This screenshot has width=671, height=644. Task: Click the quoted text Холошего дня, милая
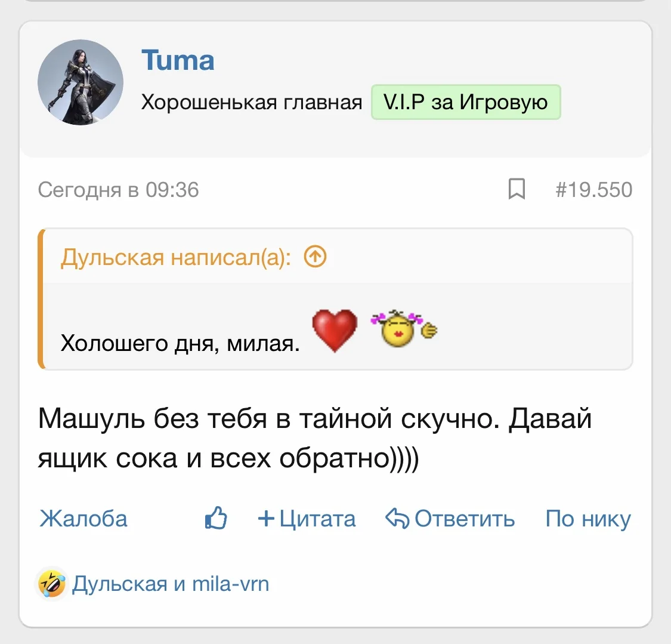tap(180, 343)
